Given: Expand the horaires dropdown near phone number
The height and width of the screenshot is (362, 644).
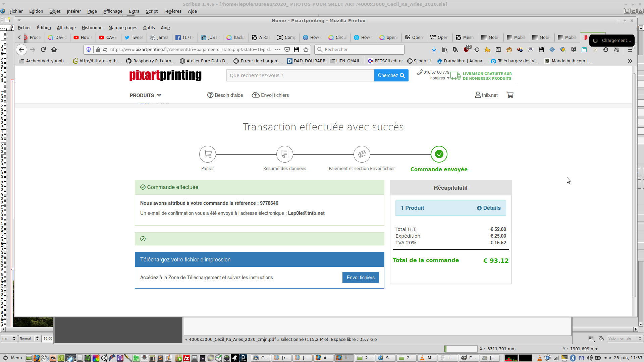Looking at the screenshot, I should (x=439, y=78).
